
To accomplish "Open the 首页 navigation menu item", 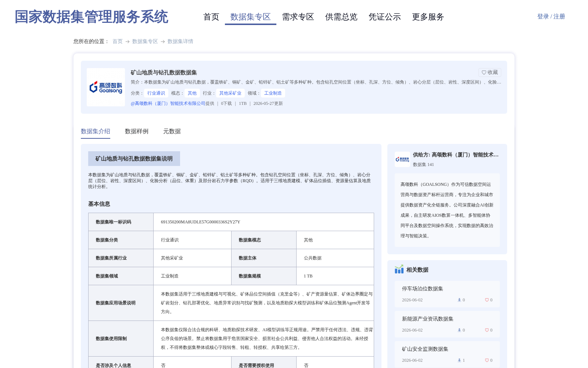I will (211, 17).
